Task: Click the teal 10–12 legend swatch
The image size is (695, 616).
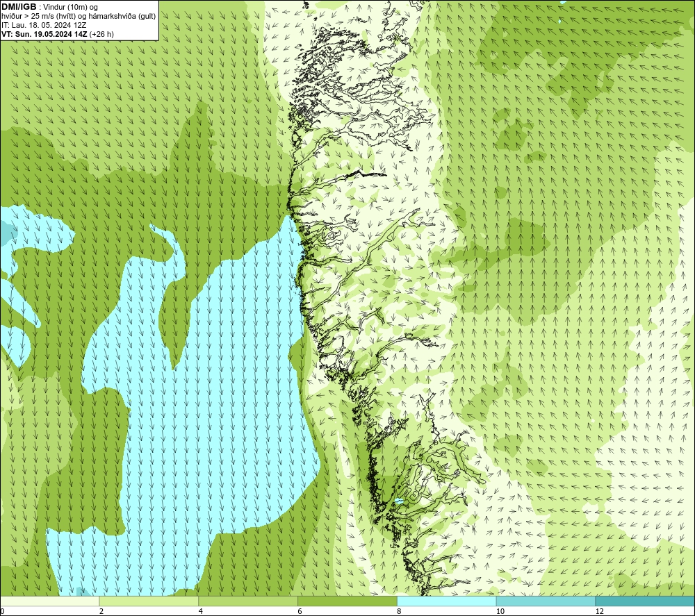Action: (x=546, y=601)
